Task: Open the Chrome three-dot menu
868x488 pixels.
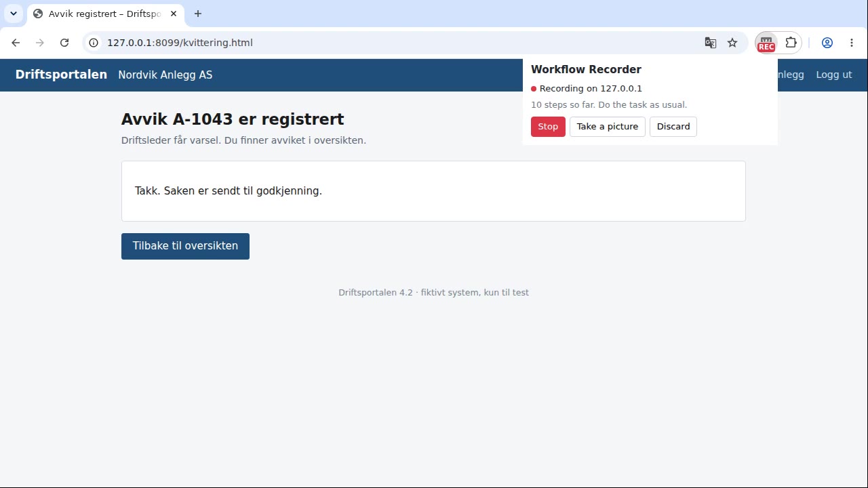Action: click(x=852, y=43)
